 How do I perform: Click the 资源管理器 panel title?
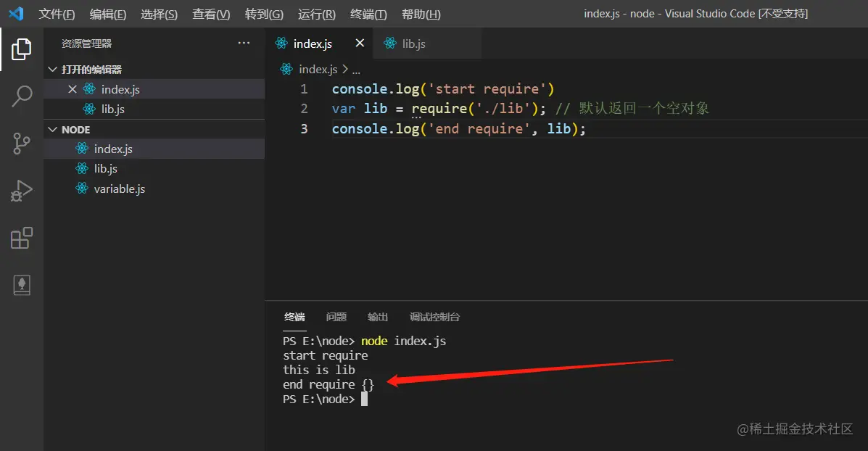click(x=86, y=44)
